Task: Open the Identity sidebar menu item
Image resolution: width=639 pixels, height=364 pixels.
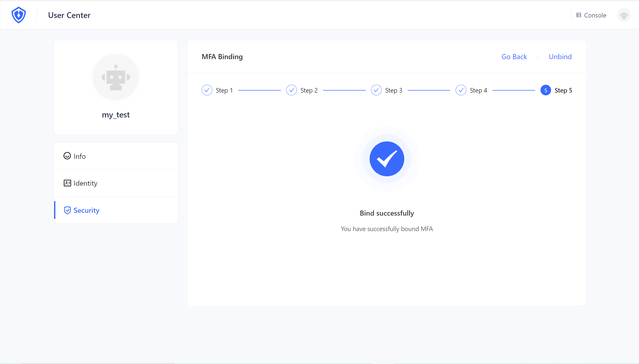Action: pos(85,183)
